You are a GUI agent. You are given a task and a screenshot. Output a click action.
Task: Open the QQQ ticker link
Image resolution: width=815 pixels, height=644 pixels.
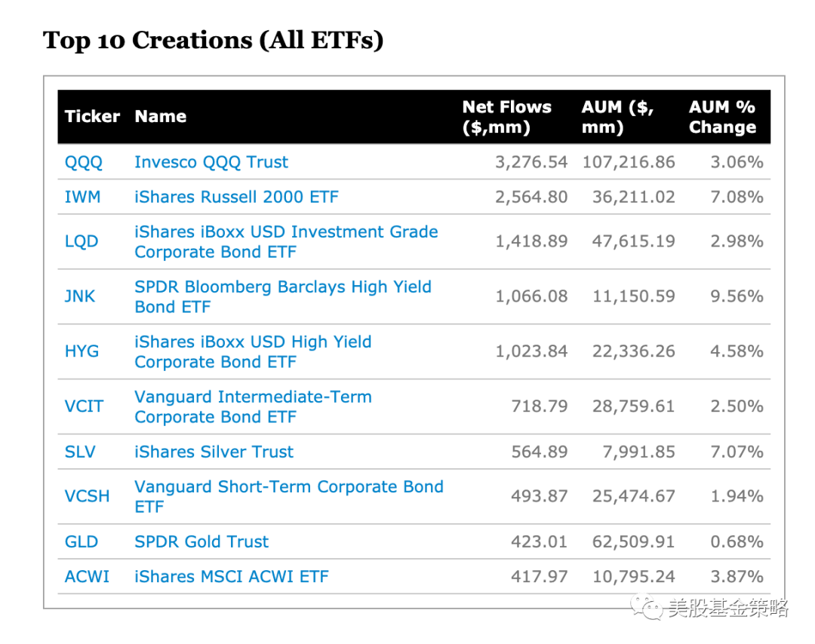point(83,162)
